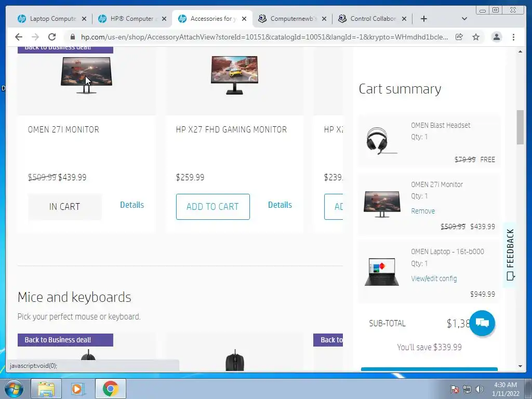Open the Chrome profile avatar icon
Image resolution: width=532 pixels, height=399 pixels.
(x=496, y=37)
